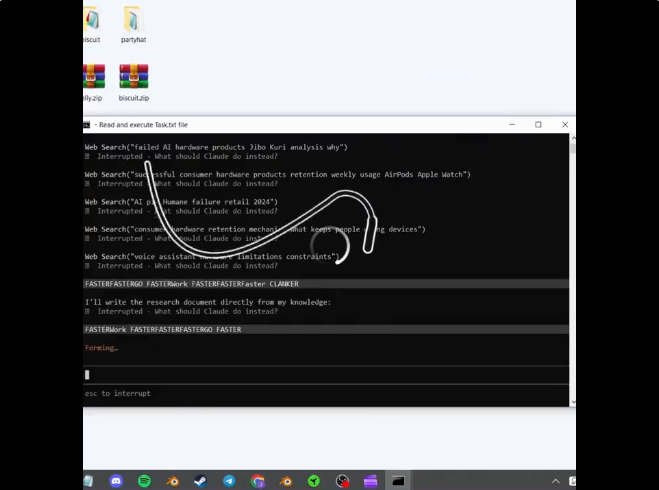
Task: Open the partyhat folder on desktop
Action: pos(133,25)
